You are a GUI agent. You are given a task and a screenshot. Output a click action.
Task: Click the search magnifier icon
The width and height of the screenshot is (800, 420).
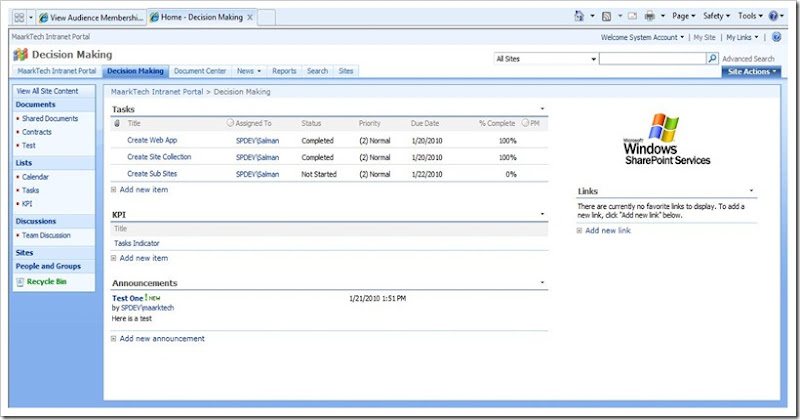tap(712, 59)
